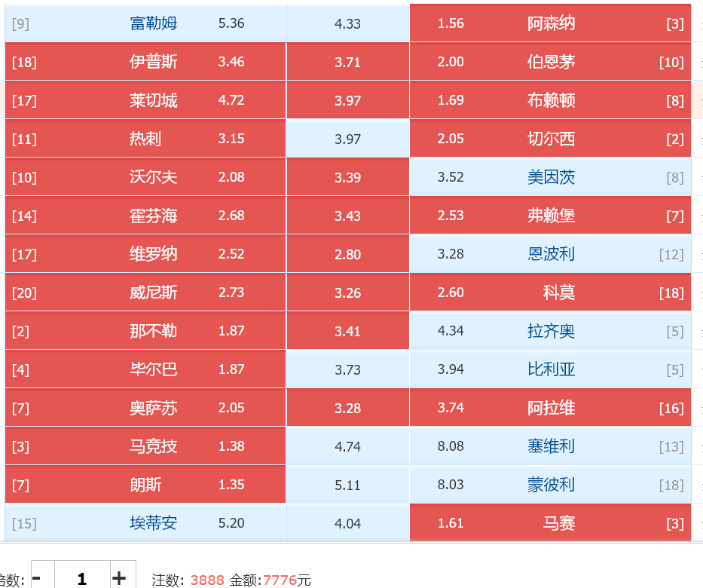703x588 pixels.
Task: Select 埃蒂安 home win 5.20
Action: click(x=145, y=523)
